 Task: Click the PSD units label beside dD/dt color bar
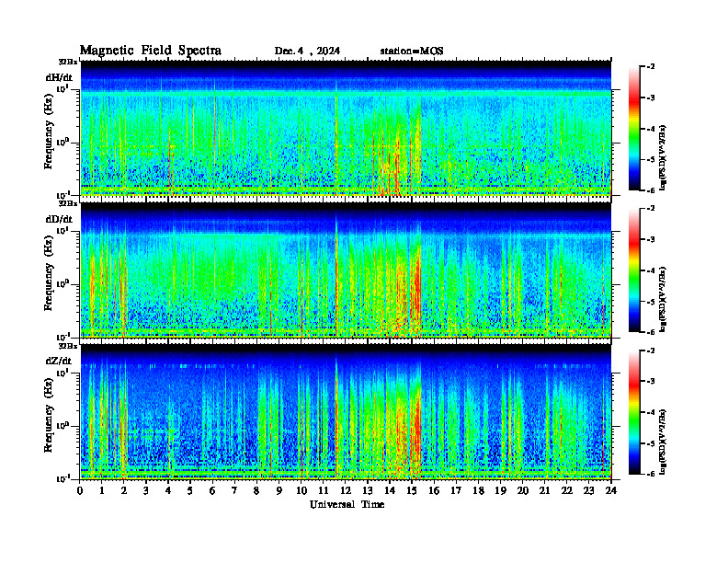coord(663,300)
